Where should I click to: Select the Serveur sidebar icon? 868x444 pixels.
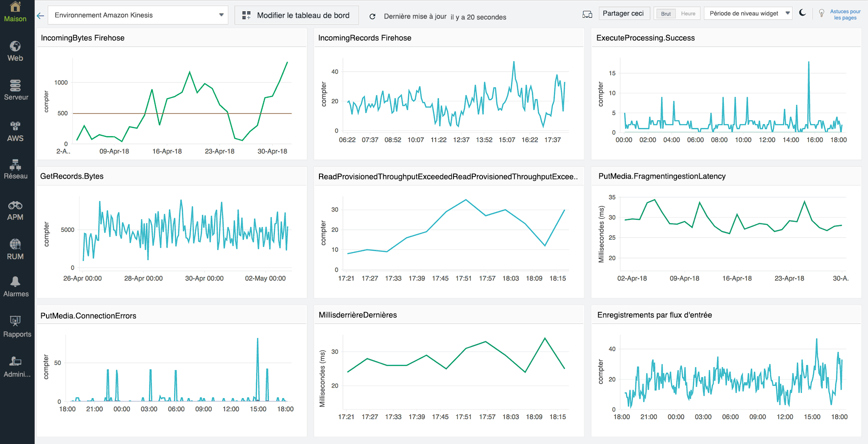[16, 89]
